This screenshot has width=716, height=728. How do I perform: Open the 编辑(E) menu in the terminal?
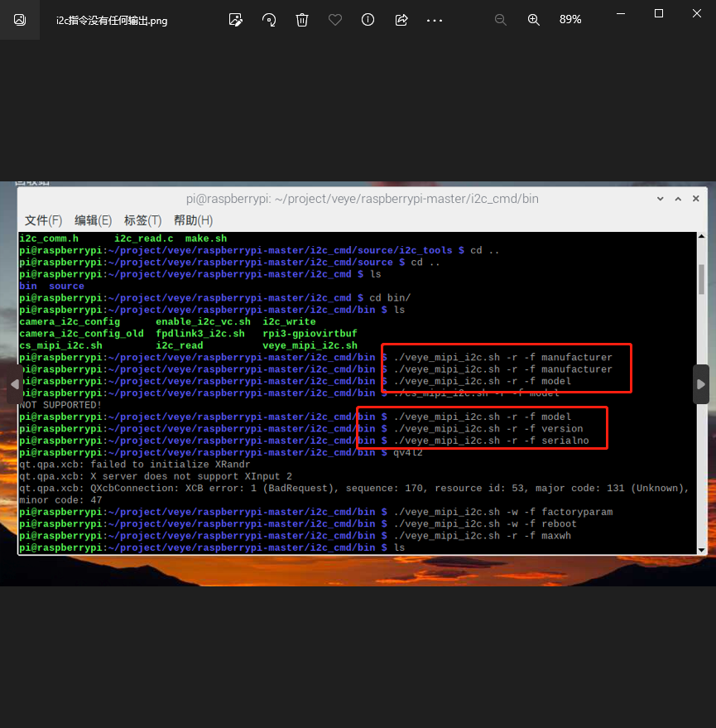(93, 220)
